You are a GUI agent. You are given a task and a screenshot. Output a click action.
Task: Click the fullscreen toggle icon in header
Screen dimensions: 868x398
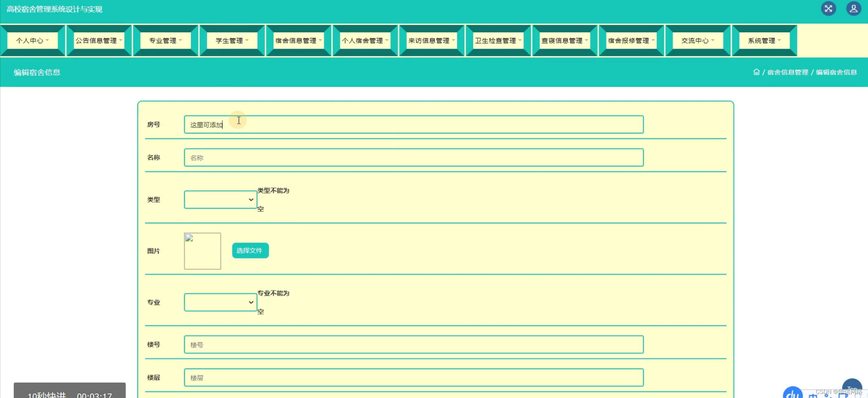coord(828,9)
